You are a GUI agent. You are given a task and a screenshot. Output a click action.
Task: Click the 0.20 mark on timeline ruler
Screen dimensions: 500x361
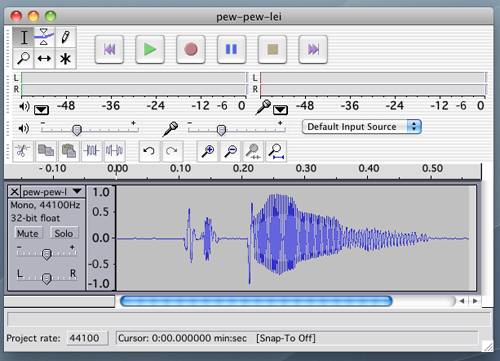243,169
